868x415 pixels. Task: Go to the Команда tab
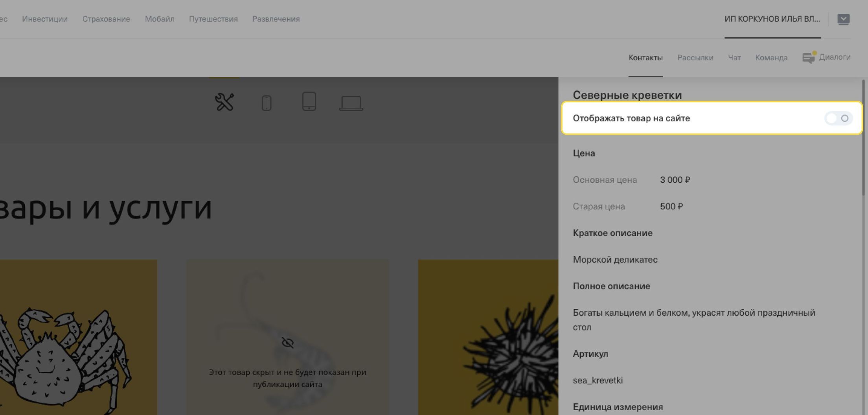coord(771,57)
